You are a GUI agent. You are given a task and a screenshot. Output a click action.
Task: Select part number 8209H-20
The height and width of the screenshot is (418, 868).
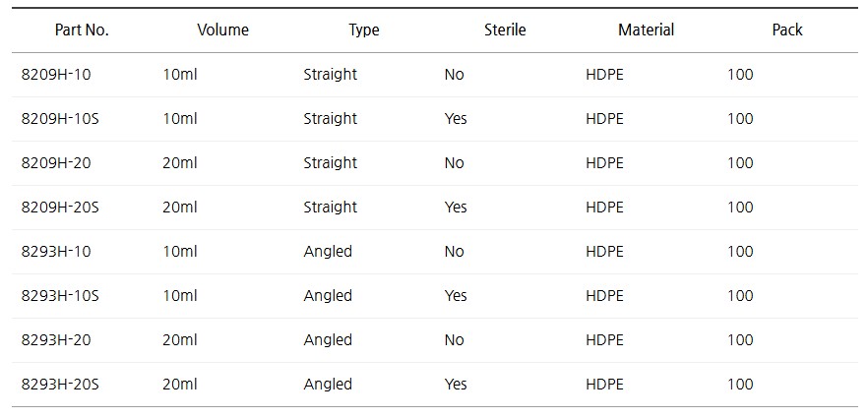pos(56,163)
